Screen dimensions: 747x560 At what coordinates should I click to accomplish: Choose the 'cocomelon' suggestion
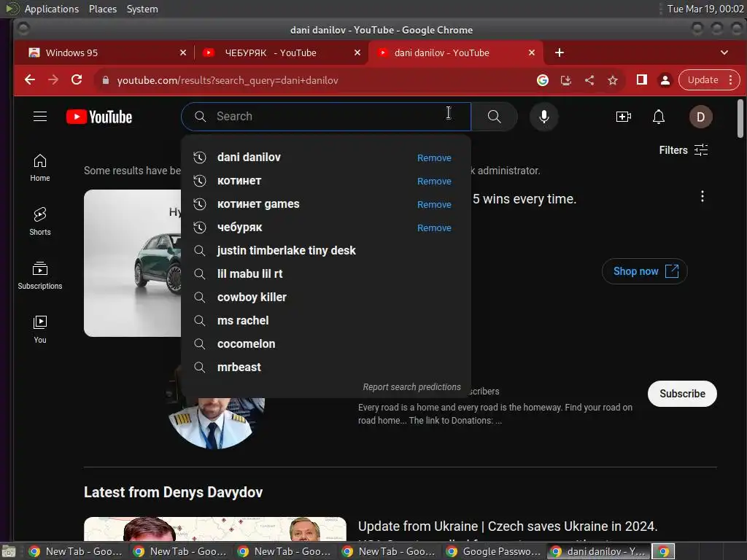(x=326, y=344)
